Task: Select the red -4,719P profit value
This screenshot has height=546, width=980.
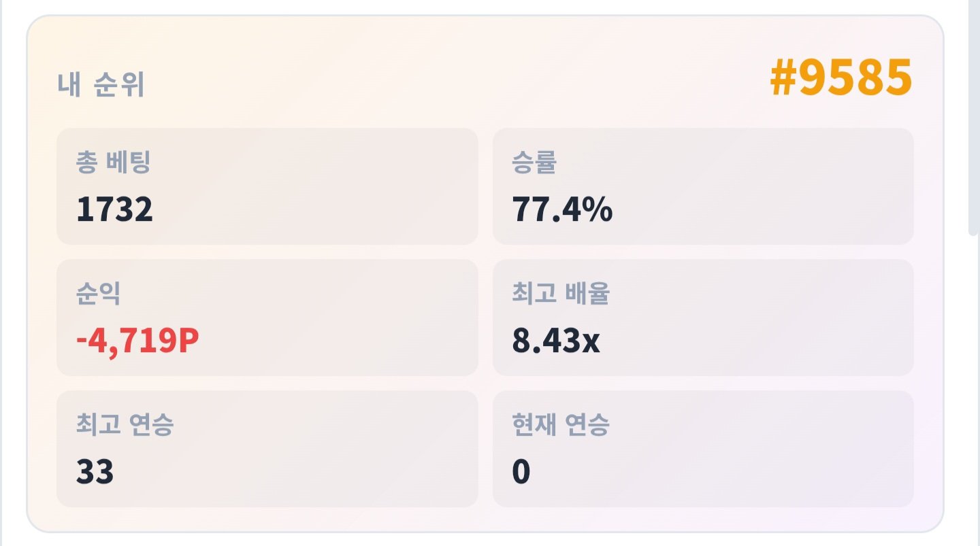Action: pos(137,341)
